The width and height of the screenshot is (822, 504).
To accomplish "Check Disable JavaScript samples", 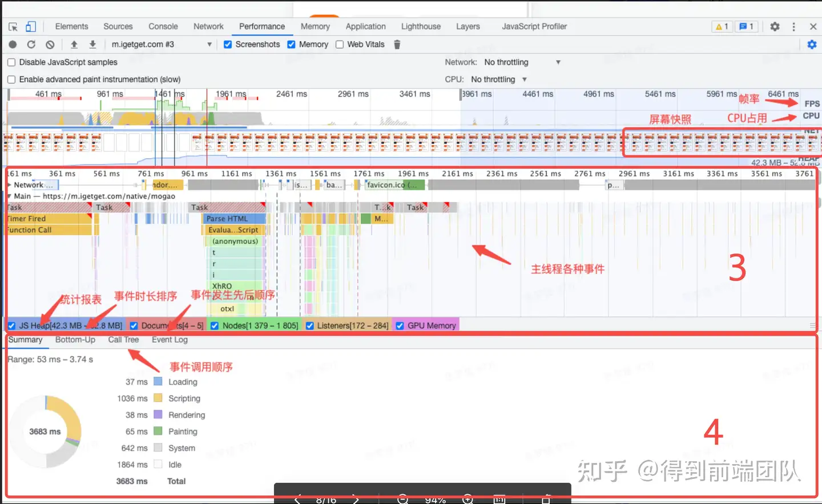I will coord(11,62).
